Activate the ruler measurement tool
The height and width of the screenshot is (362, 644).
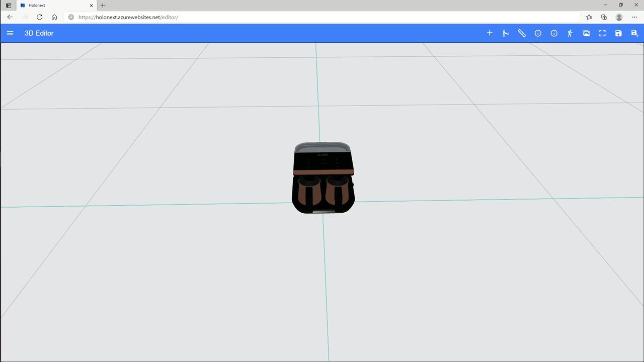(522, 33)
